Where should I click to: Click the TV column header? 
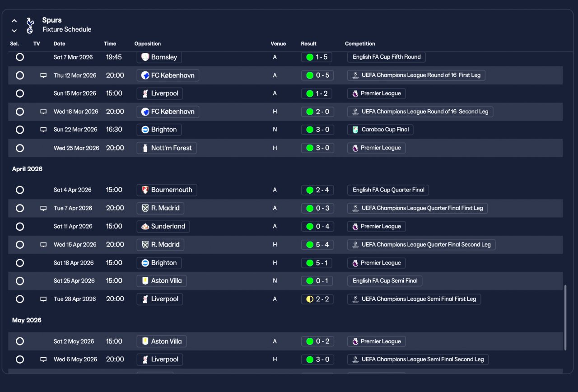pos(37,44)
